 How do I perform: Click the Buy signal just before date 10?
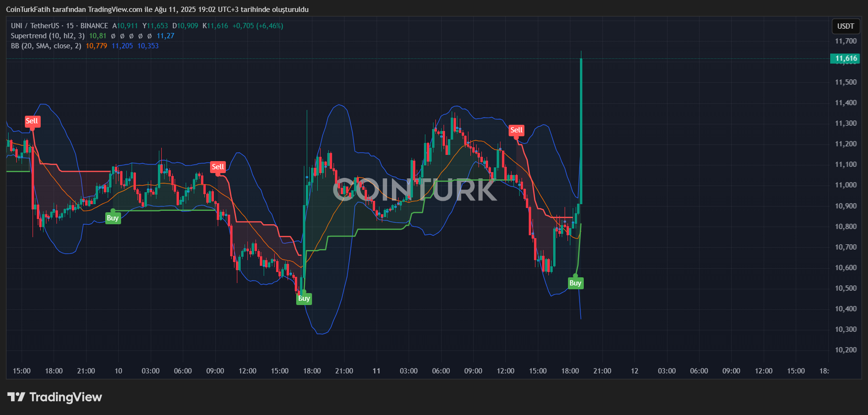pos(113,218)
